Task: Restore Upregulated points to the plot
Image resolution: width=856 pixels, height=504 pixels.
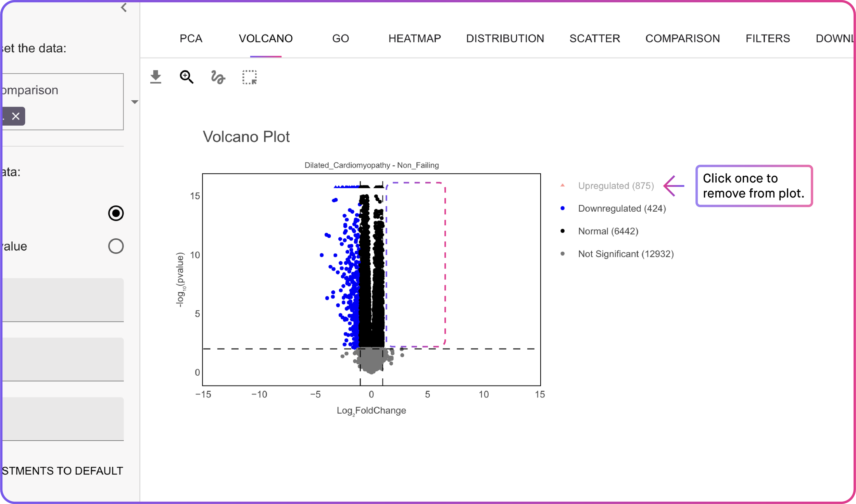Action: coord(615,186)
